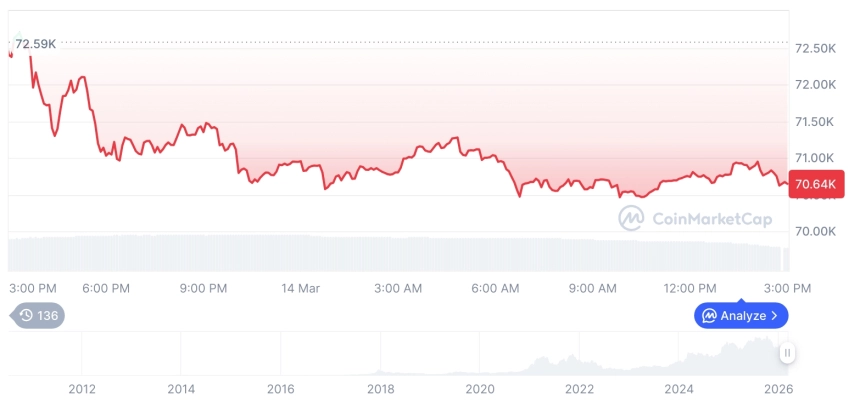Click the 2022 year on the timeline navigator

(x=580, y=389)
